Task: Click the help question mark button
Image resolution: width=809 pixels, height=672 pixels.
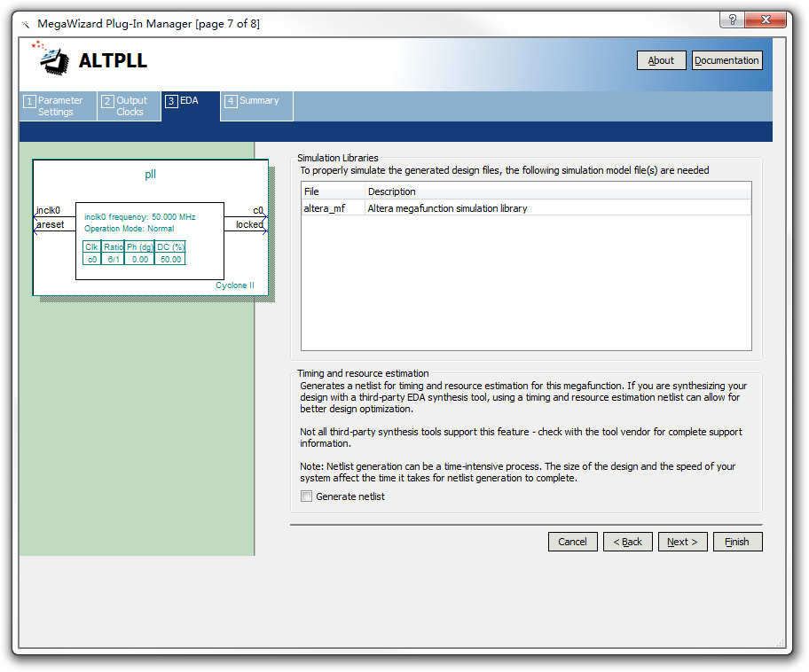Action: (x=731, y=20)
